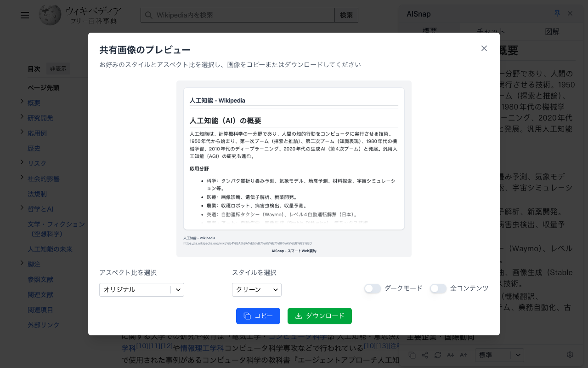Click the regenerate icon in AISnap footer
This screenshot has height=368, width=588.
click(x=438, y=355)
